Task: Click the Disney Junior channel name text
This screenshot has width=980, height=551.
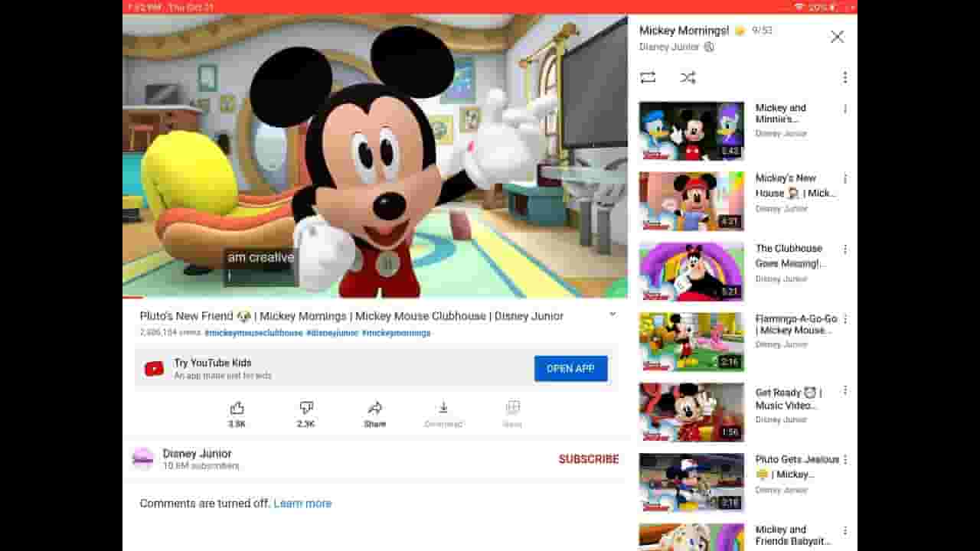Action: click(197, 454)
